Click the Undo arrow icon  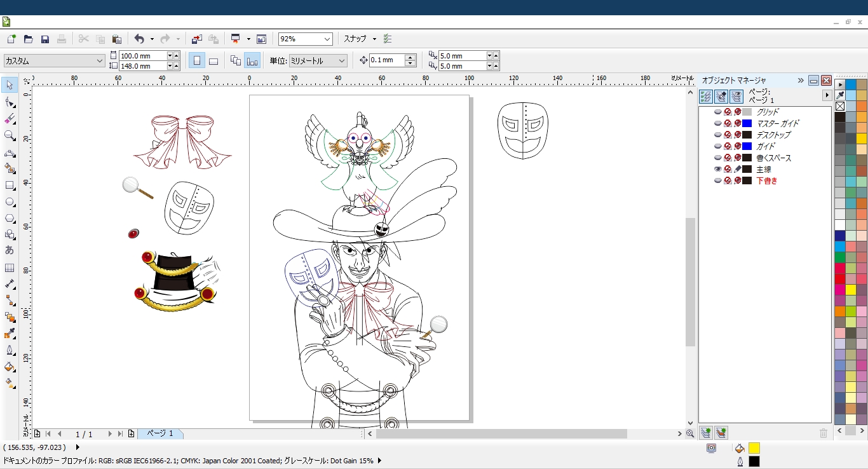pos(139,39)
